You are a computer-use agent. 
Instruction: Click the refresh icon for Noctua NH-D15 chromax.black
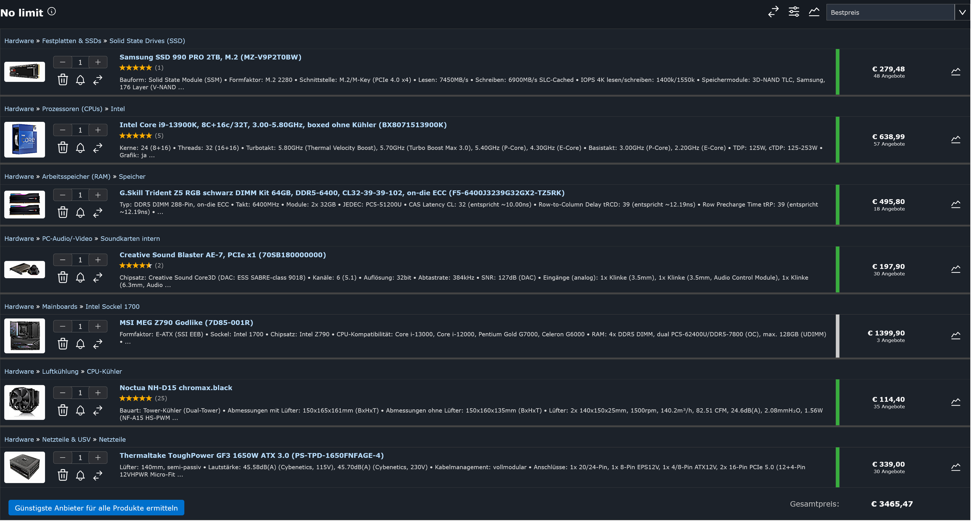coord(98,412)
